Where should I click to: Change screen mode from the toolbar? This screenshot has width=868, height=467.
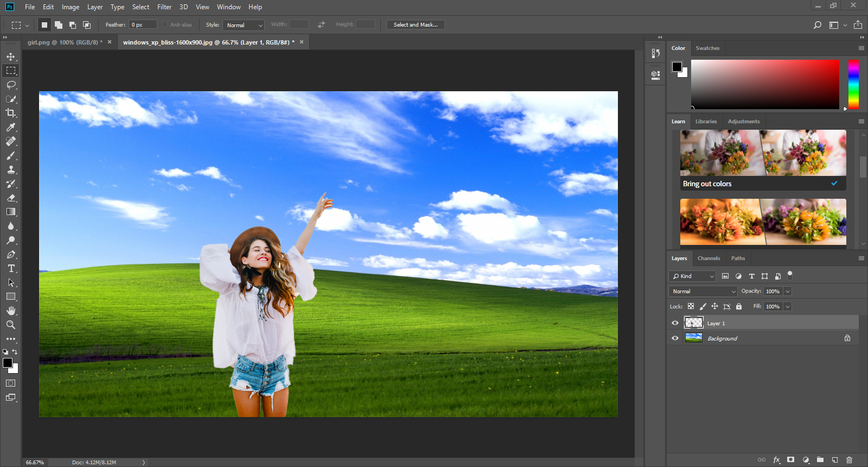[11, 397]
